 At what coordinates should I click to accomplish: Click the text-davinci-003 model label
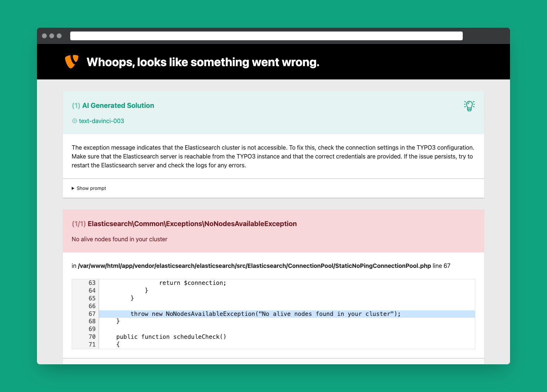[102, 121]
